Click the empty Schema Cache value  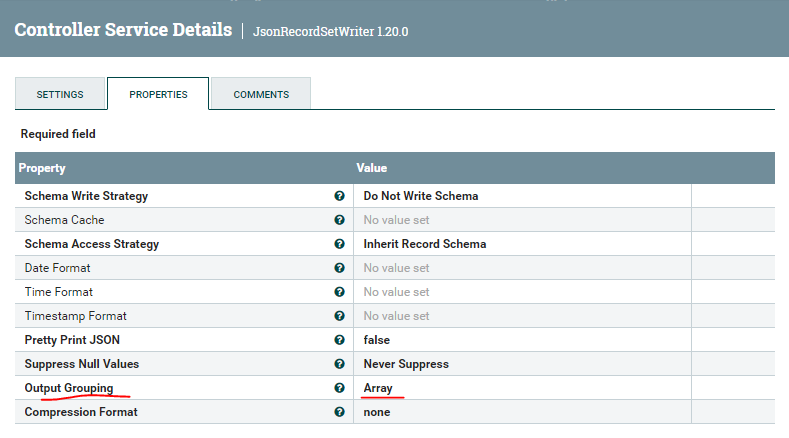pos(522,220)
